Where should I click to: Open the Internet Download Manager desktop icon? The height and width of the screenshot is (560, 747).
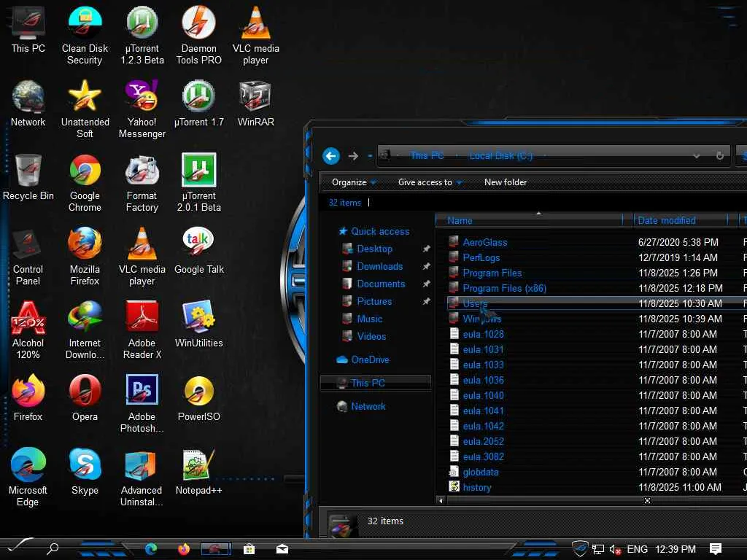coord(85,330)
